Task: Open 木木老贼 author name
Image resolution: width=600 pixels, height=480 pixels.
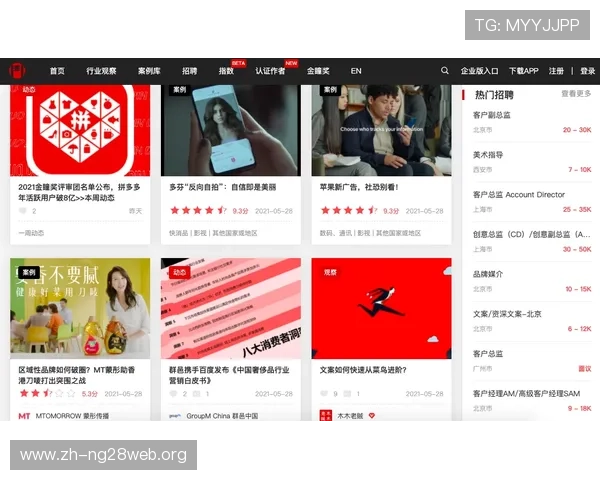Action: [350, 416]
